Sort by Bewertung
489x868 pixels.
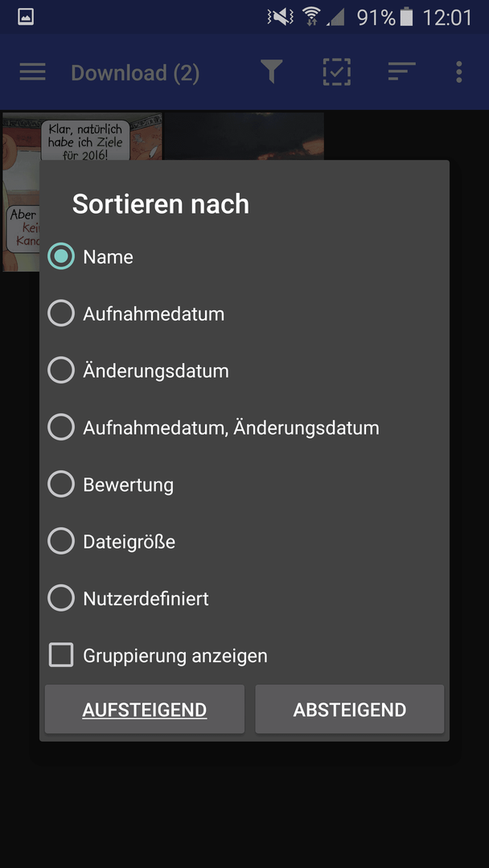[x=244, y=485]
